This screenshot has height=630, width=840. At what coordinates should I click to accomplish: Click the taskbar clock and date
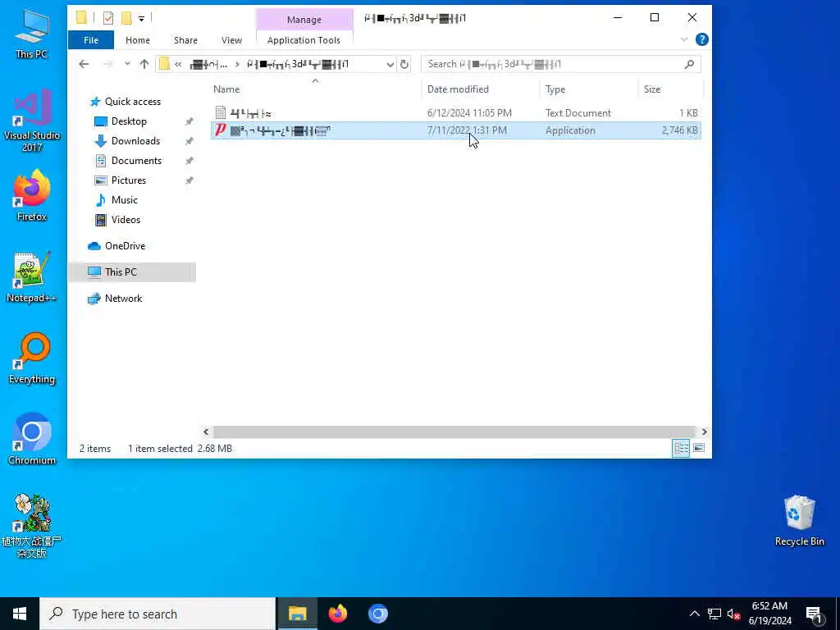click(x=769, y=614)
